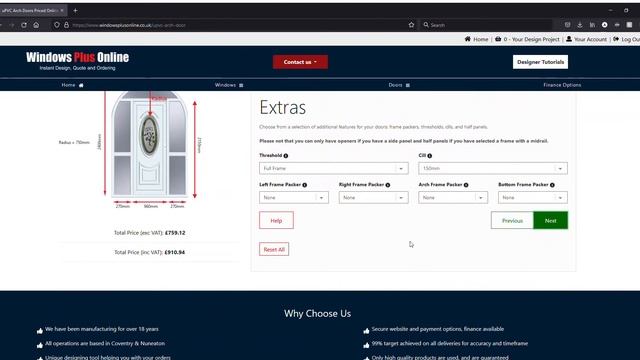
Task: Click the home icon in top bar
Action: click(x=467, y=39)
